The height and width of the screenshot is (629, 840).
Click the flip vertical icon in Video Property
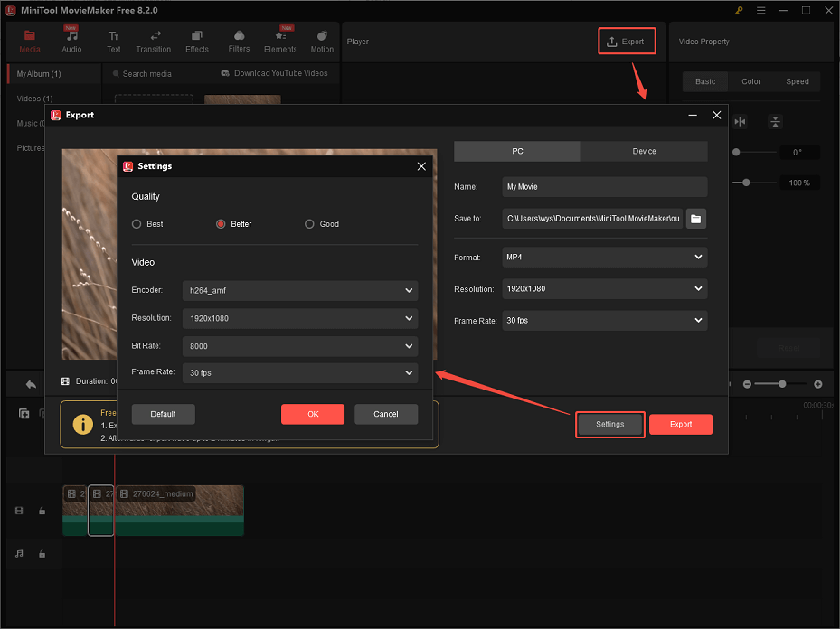(x=775, y=121)
